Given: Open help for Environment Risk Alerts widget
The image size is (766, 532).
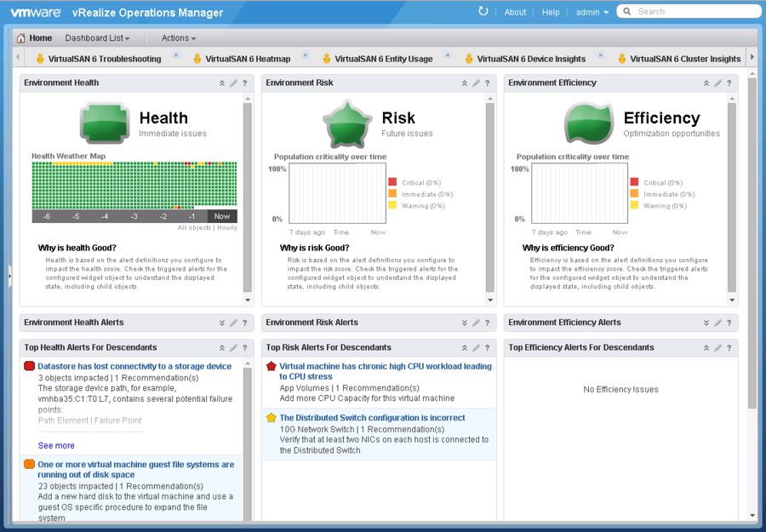Looking at the screenshot, I should [487, 323].
